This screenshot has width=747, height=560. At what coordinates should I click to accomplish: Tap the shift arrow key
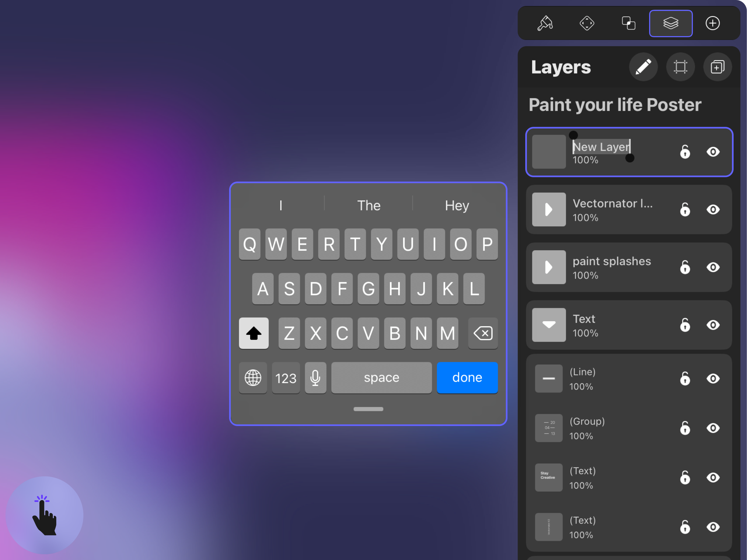coord(254,333)
